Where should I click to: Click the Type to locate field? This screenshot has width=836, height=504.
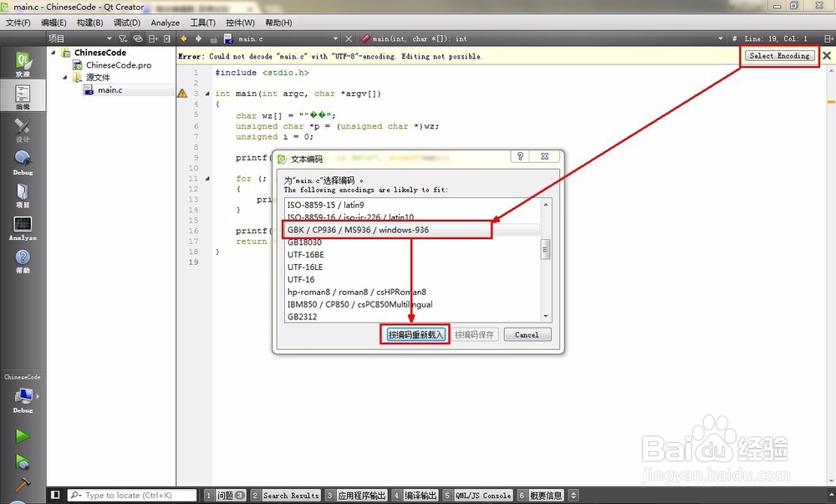click(x=132, y=495)
